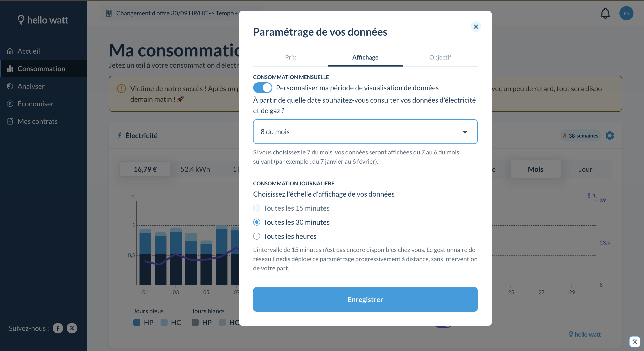Open the Facebook social link
The image size is (644, 351).
pos(58,328)
